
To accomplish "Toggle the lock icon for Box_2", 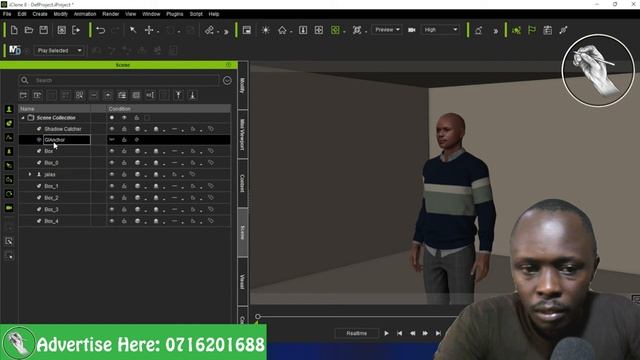I will [124, 198].
